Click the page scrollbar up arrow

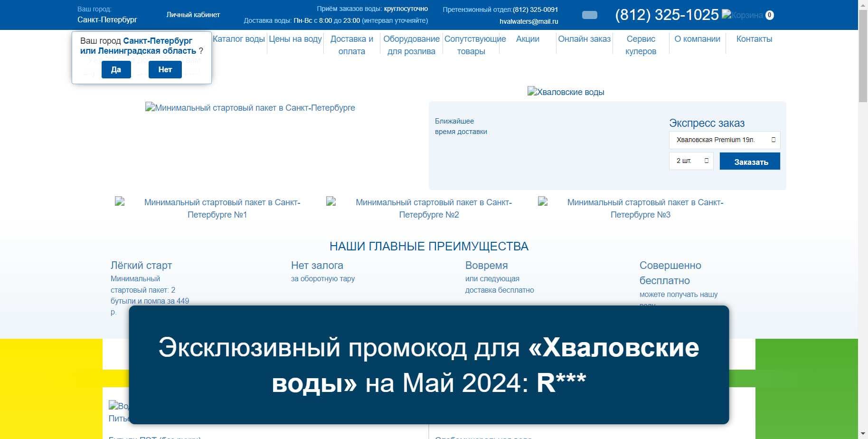pyautogui.click(x=863, y=4)
